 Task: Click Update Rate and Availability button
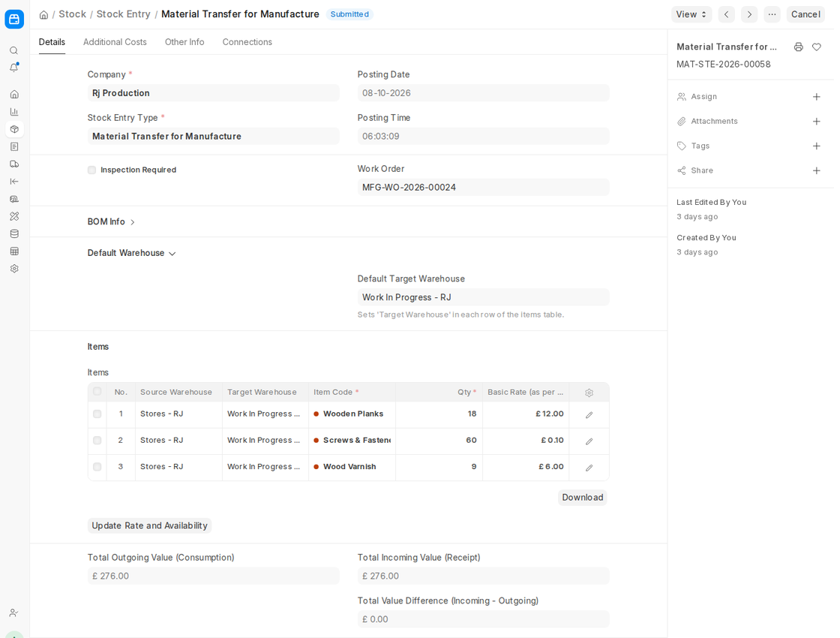point(149,526)
